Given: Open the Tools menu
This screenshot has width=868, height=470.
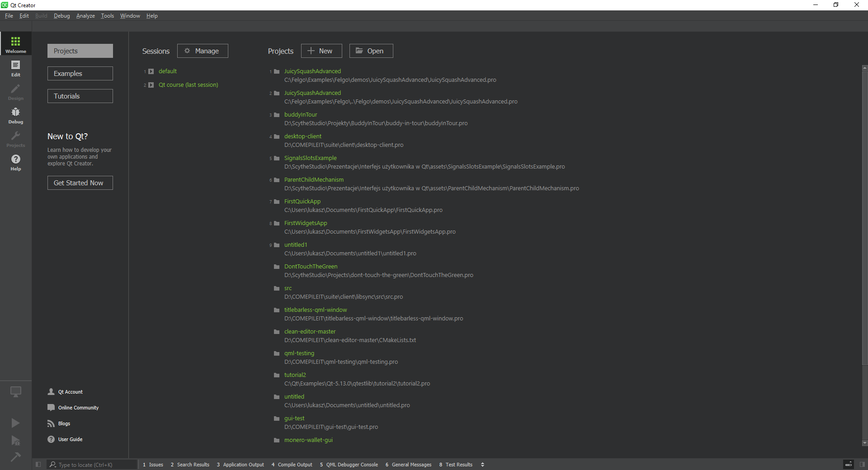Looking at the screenshot, I should [x=107, y=16].
